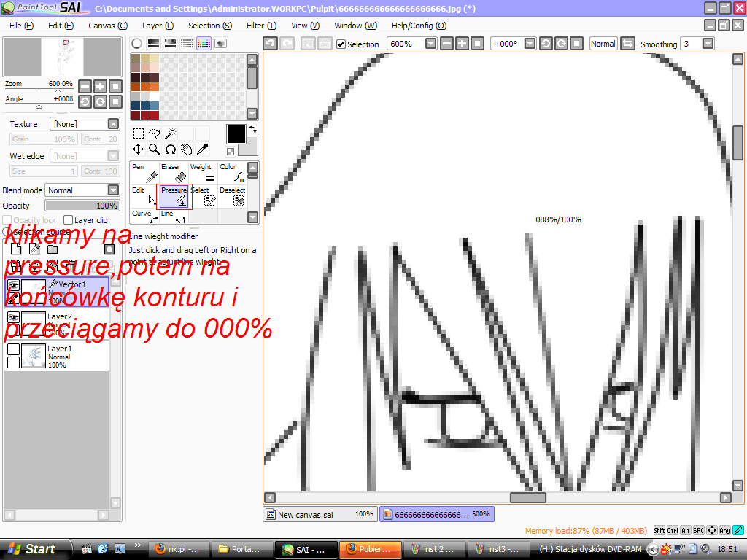The image size is (747, 560).
Task: Open the File menu
Action: (x=21, y=26)
